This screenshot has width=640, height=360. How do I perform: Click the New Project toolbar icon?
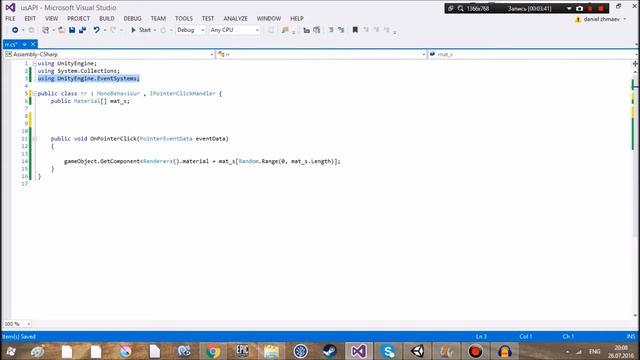click(46, 30)
